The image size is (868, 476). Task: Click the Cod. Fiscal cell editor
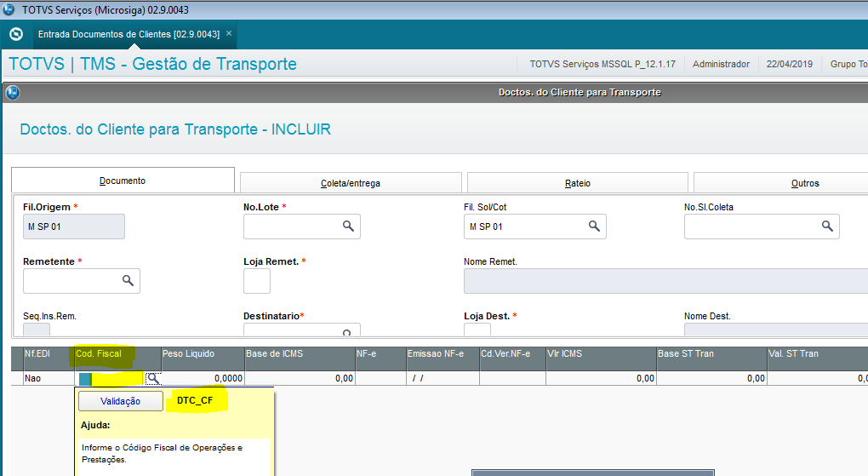(110, 379)
